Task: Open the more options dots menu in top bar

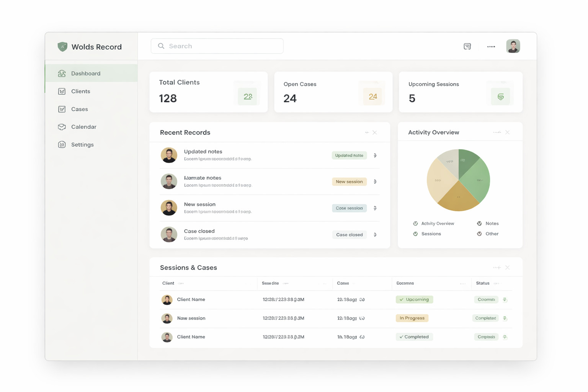Action: point(491,46)
